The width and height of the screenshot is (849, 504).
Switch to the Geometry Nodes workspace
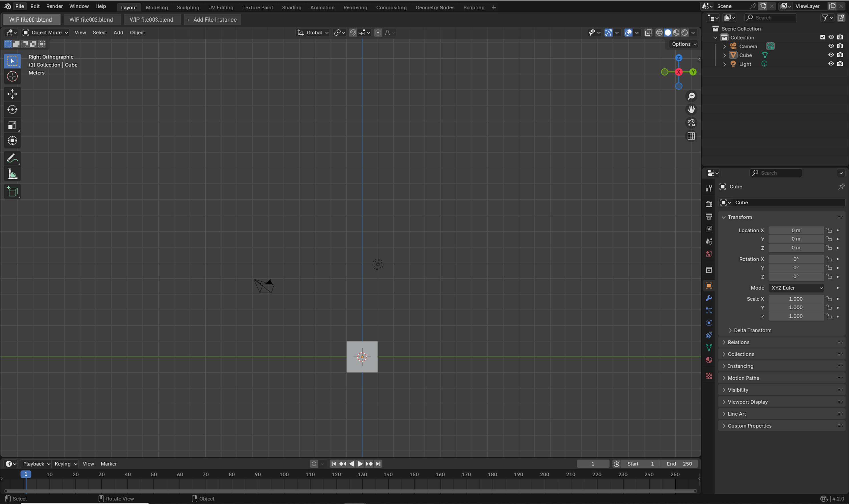[x=435, y=7]
